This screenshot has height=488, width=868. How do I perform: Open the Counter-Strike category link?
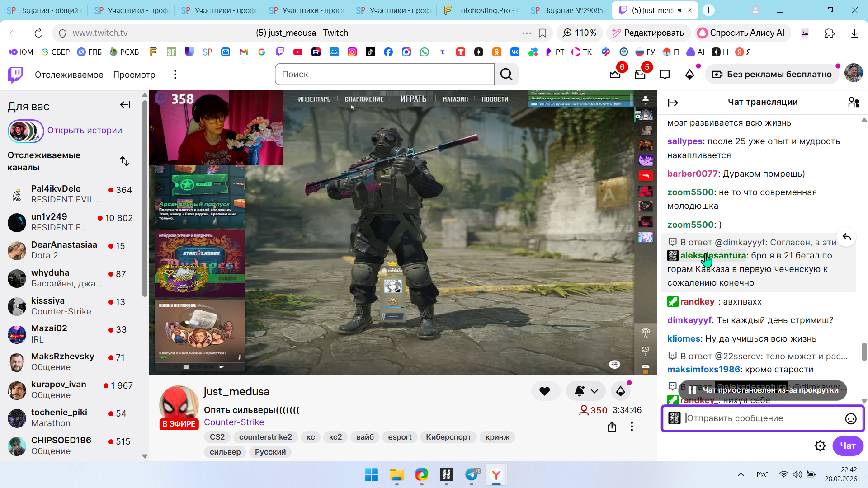pos(234,422)
